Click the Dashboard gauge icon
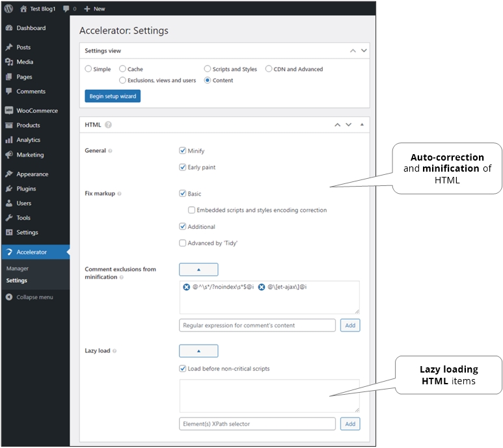This screenshot has height=448, width=503. point(9,28)
